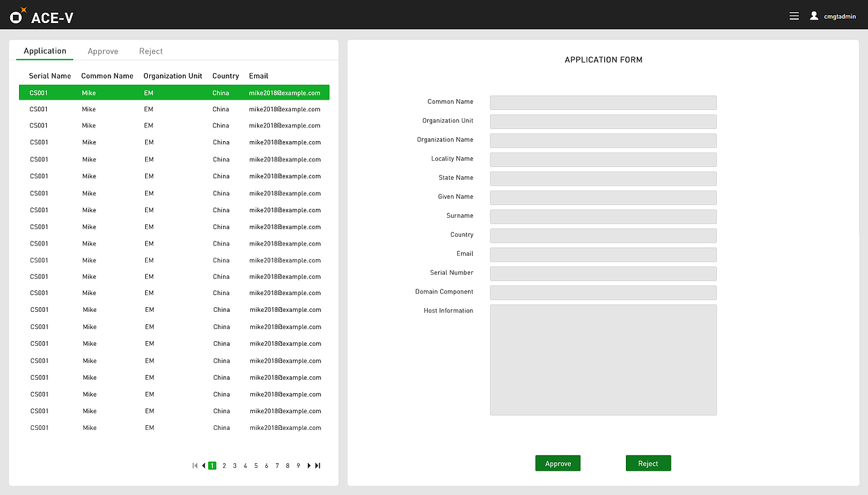The width and height of the screenshot is (868, 495).
Task: Click the ACE-V logo
Action: 37,15
